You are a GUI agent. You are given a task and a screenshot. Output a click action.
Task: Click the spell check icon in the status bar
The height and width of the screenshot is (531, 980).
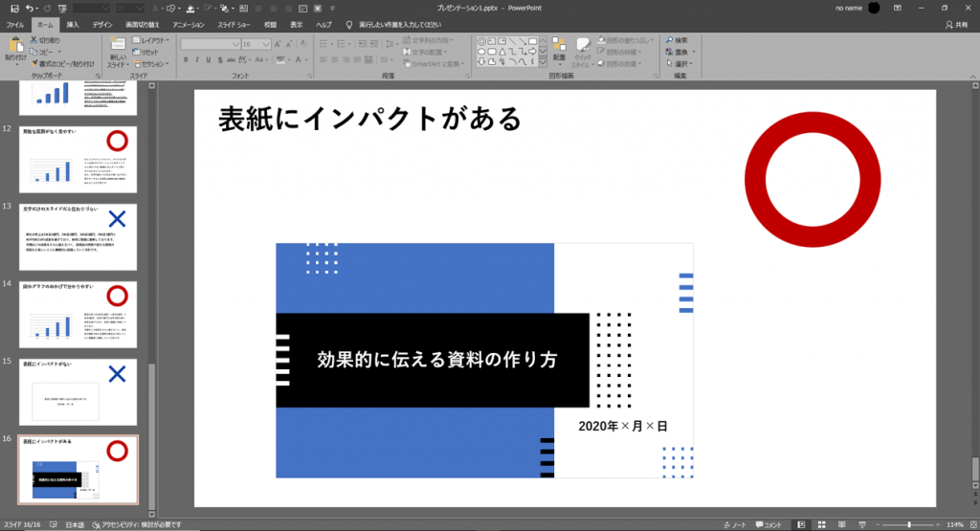point(54,524)
